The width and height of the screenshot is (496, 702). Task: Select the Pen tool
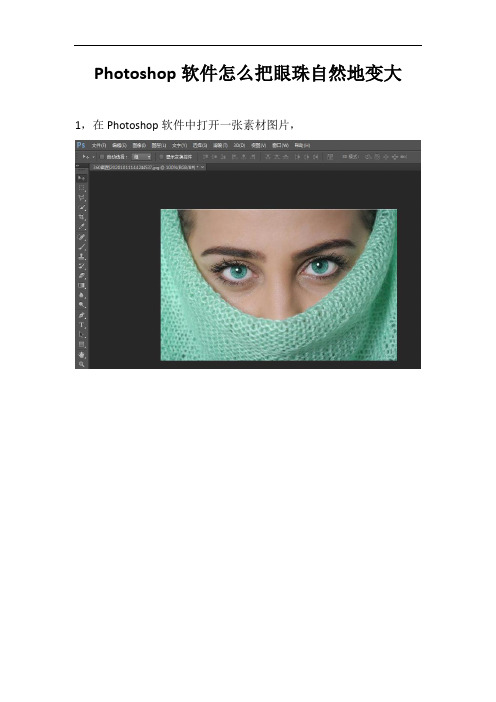[x=81, y=315]
